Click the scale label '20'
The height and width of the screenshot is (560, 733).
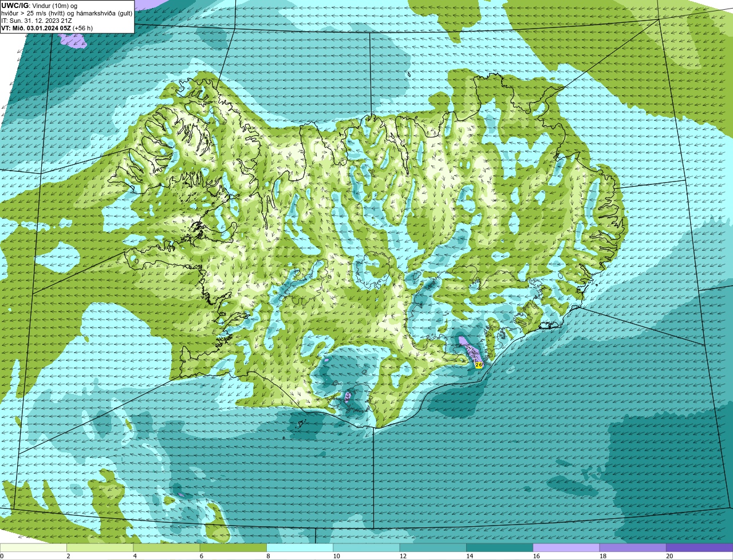click(x=669, y=556)
